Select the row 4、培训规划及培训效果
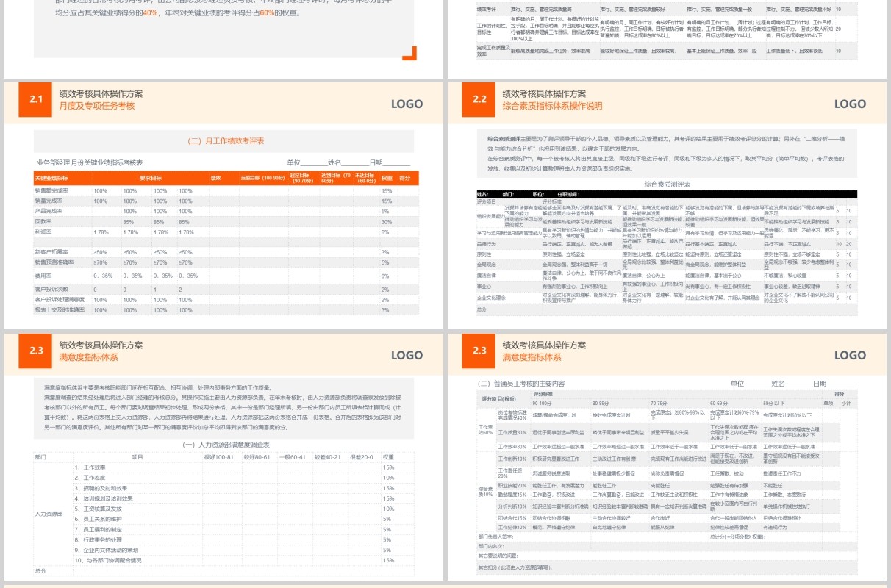891x588 pixels. [103, 498]
